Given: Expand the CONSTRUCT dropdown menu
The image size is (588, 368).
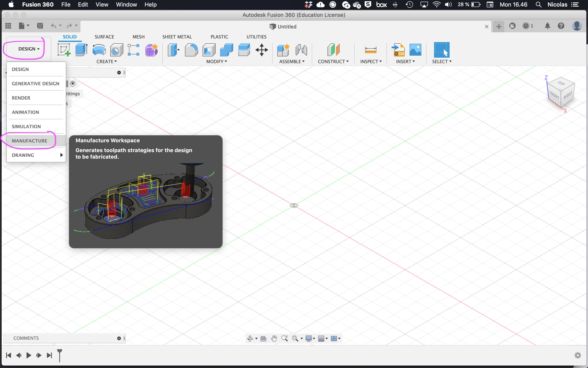Looking at the screenshot, I should (x=333, y=62).
